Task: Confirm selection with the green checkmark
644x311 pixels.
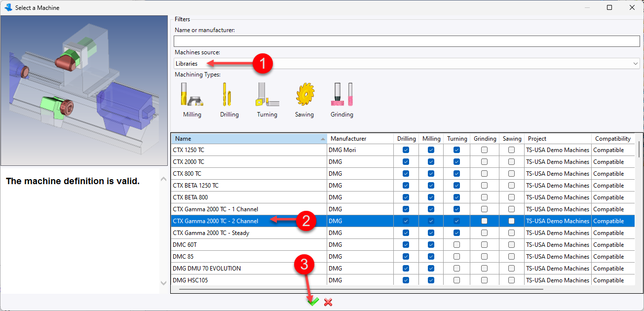Action: point(313,302)
